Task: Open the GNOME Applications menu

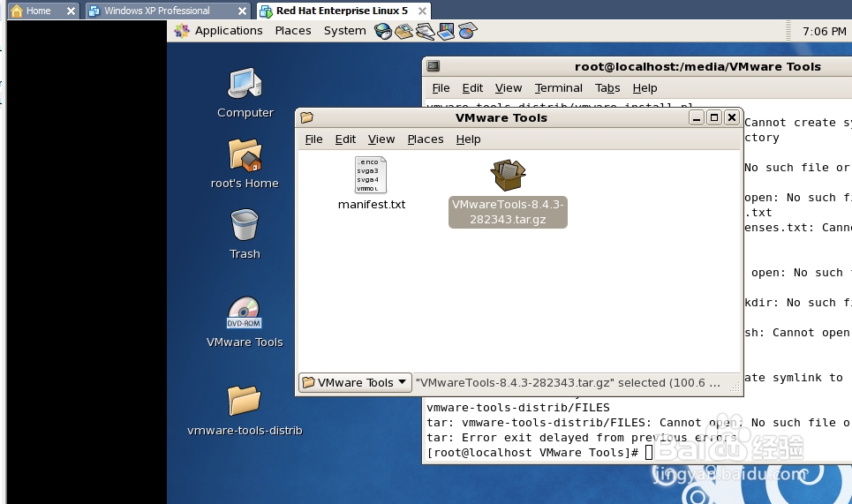Action: click(x=219, y=31)
